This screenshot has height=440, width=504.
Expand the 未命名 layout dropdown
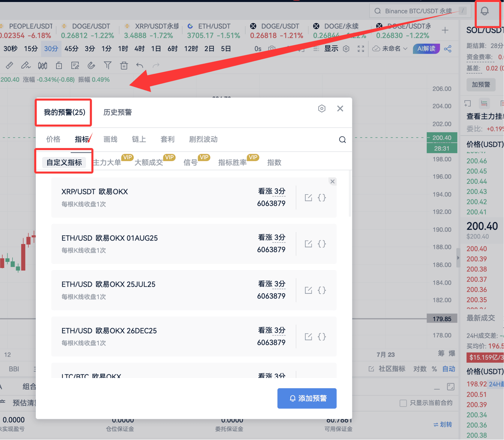(x=390, y=49)
